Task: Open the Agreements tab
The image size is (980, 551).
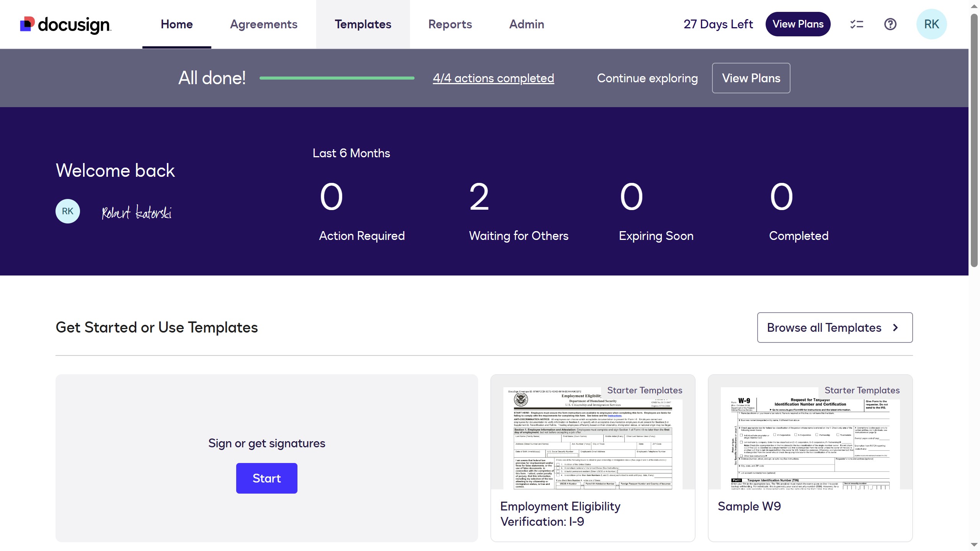Action: [264, 24]
